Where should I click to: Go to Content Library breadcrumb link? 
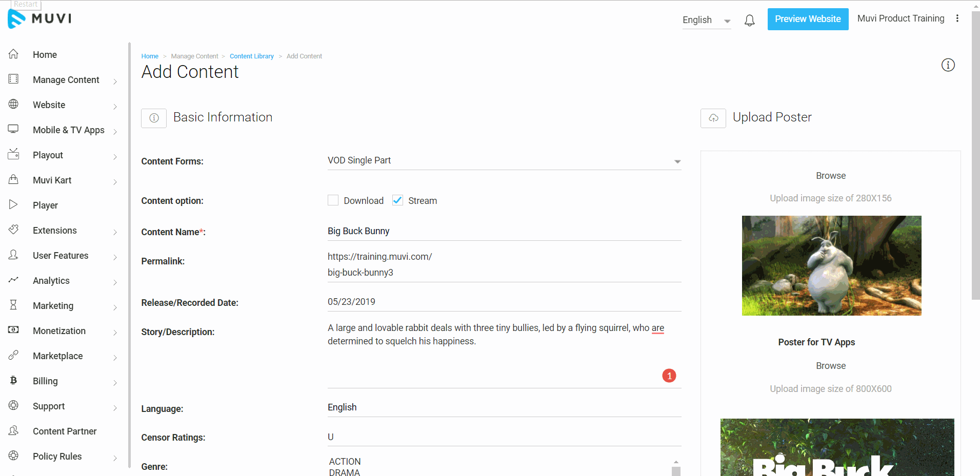[252, 56]
